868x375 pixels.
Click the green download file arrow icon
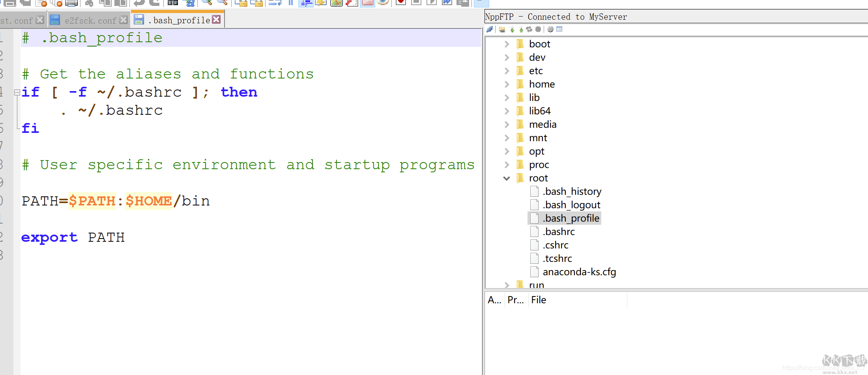512,29
